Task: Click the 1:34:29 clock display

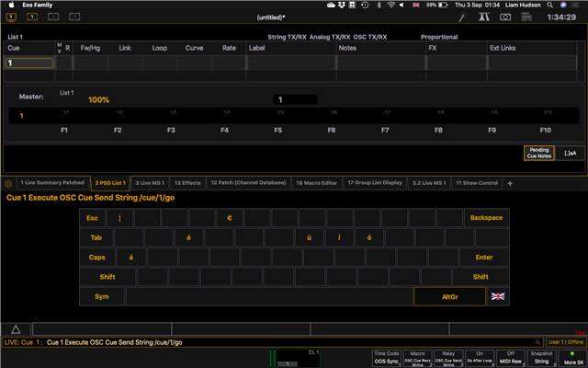Action: pos(561,17)
